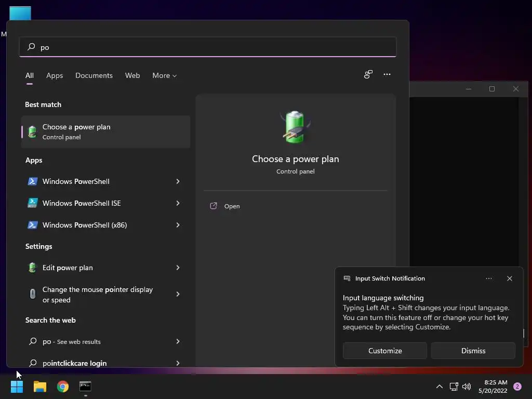This screenshot has width=532, height=399.
Task: Open Change the mouse pointer display setting
Action: 105,295
